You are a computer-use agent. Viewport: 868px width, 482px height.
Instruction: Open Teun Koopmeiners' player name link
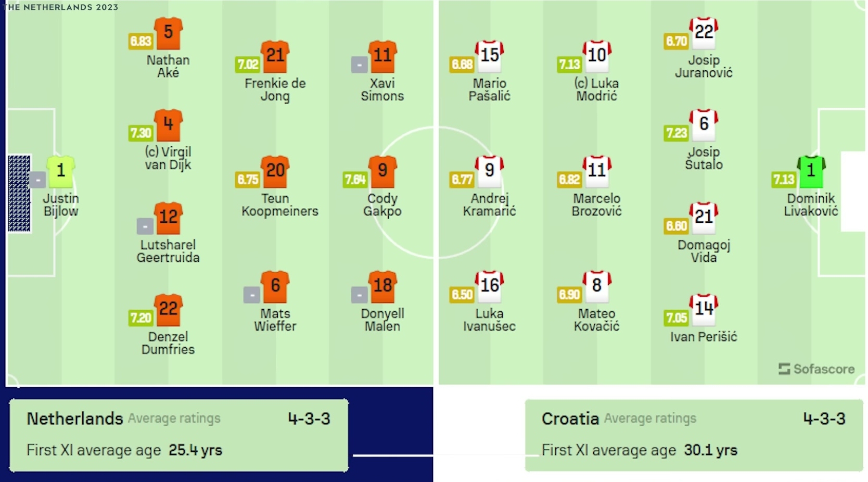[279, 205]
